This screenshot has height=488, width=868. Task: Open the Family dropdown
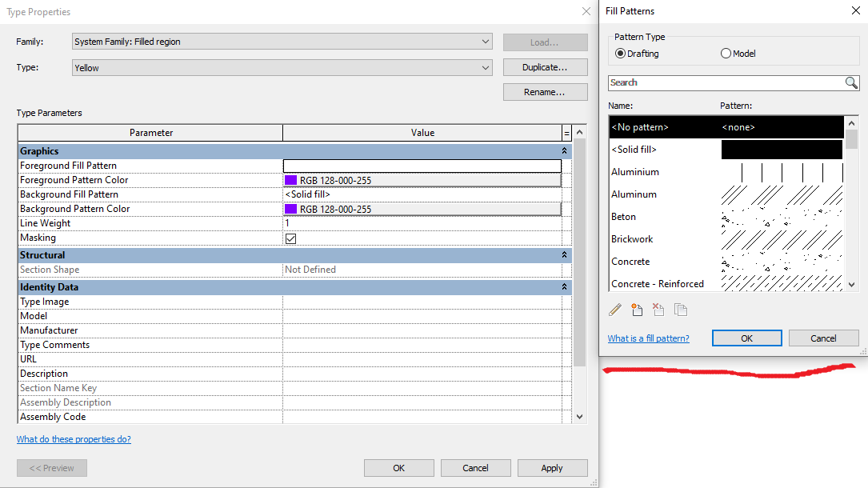pyautogui.click(x=486, y=42)
